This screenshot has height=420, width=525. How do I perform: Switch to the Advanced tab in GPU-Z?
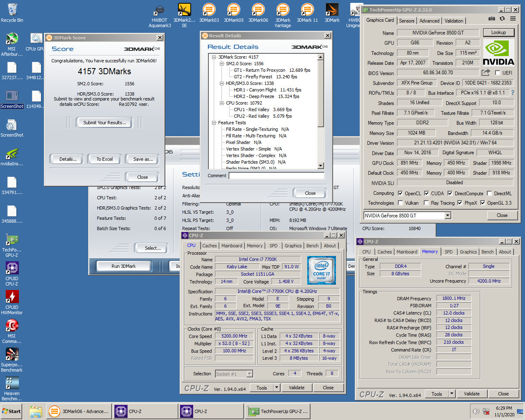429,21
